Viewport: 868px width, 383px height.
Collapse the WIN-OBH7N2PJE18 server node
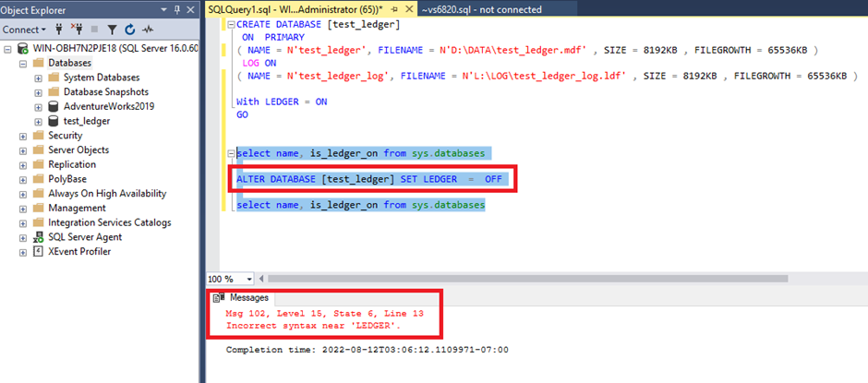7,49
